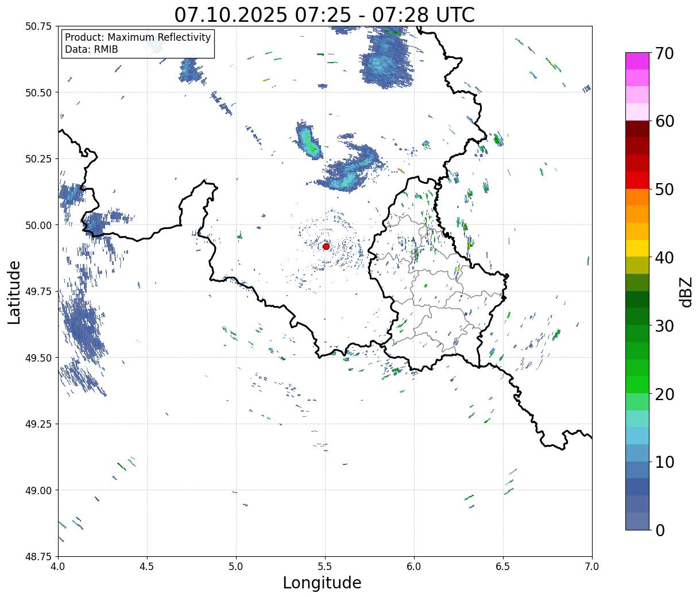Pick the olive swatch just below 40
700x597 pixels.
click(x=637, y=265)
